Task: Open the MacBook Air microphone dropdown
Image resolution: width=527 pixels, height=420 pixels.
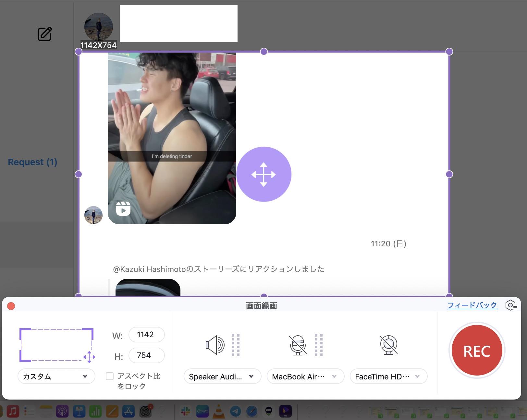Action: (x=305, y=377)
